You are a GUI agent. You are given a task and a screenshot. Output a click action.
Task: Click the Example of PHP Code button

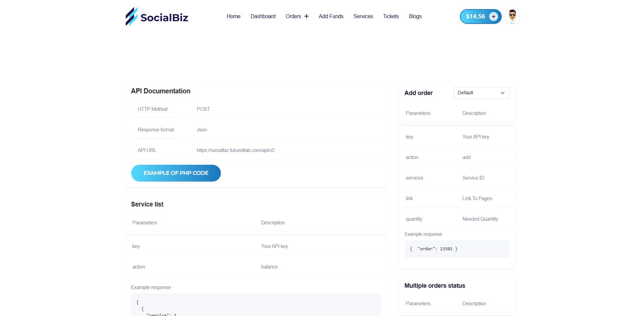[x=176, y=173]
